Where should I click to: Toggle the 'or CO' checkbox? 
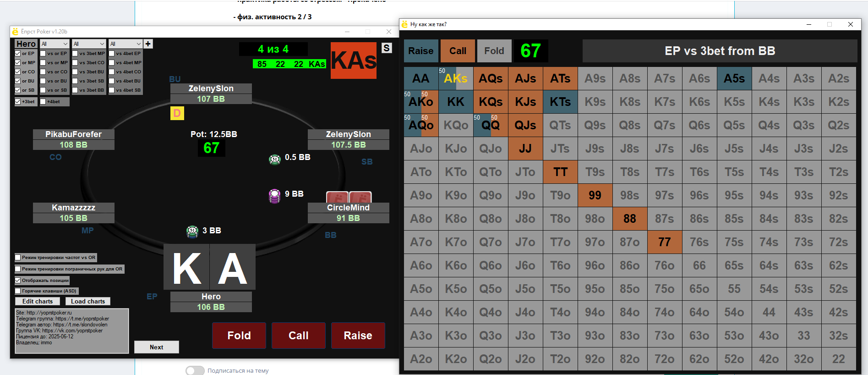point(18,72)
